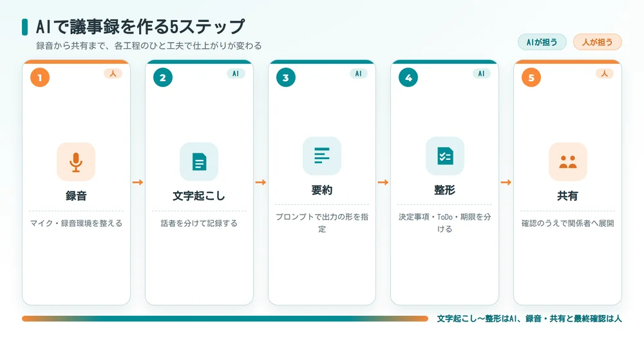Viewport: 644px width, 337px height.
Task: Click the teal step number 4 circle
Action: 408,78
